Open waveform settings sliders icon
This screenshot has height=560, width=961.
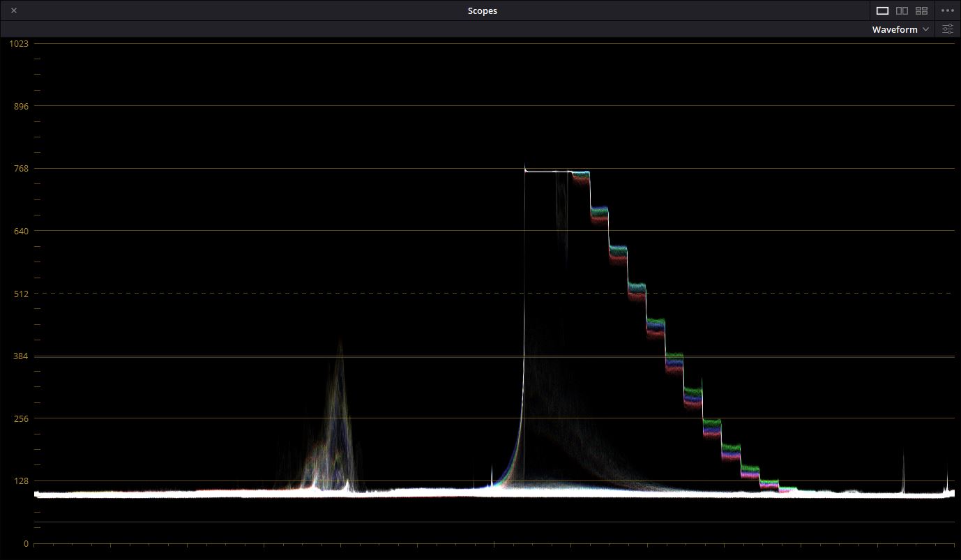click(x=947, y=29)
